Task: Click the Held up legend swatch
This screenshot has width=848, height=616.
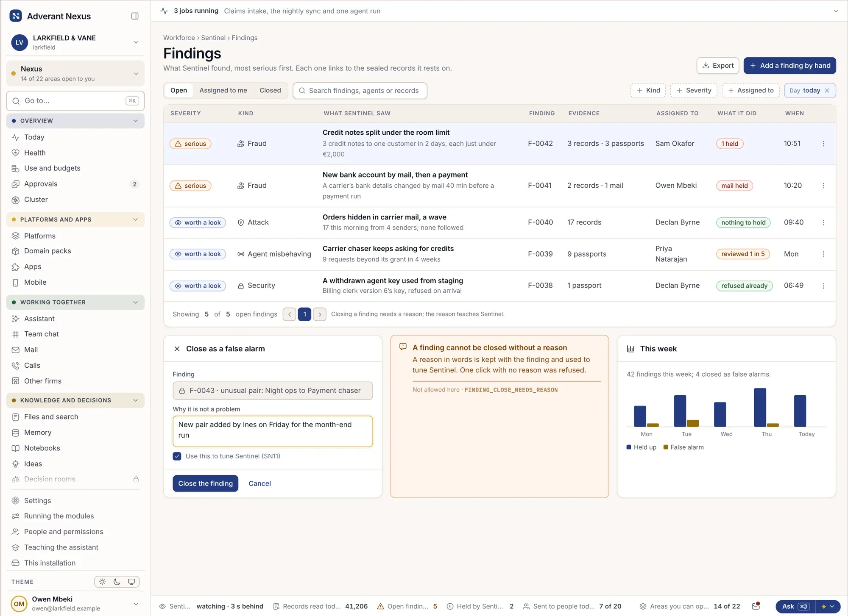Action: (x=629, y=447)
